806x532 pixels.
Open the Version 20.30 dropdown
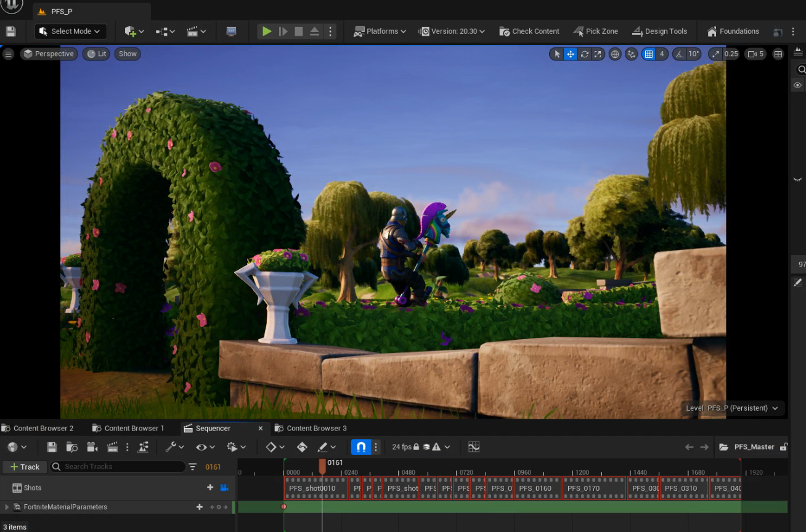coord(452,31)
